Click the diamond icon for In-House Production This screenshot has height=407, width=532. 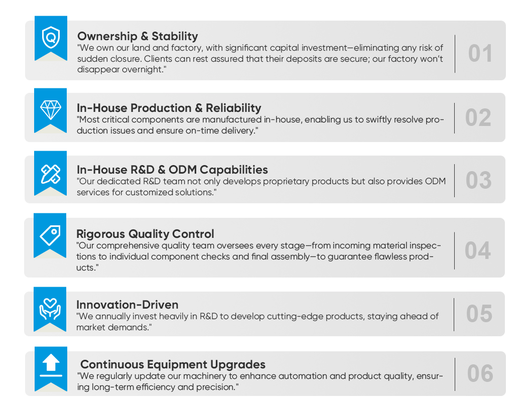click(50, 109)
